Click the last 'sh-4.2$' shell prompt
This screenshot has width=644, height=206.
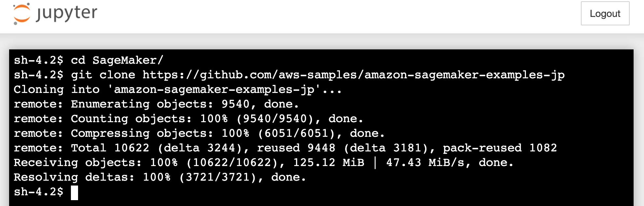coord(38,192)
